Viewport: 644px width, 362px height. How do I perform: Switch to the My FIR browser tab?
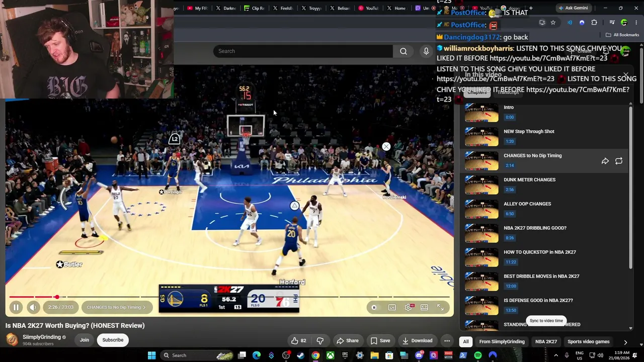198,8
